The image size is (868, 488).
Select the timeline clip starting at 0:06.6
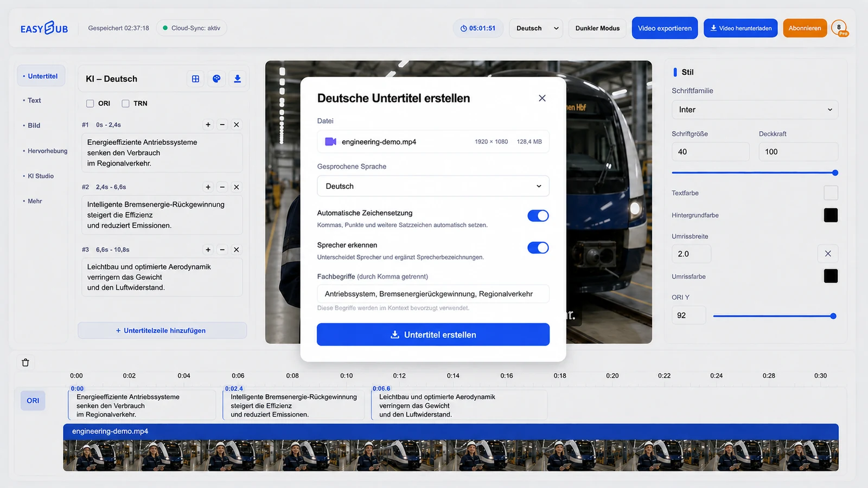coord(459,405)
